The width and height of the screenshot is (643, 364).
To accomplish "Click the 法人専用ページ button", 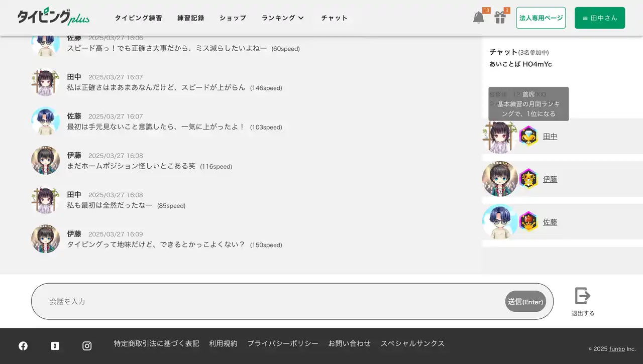I will coord(541,18).
